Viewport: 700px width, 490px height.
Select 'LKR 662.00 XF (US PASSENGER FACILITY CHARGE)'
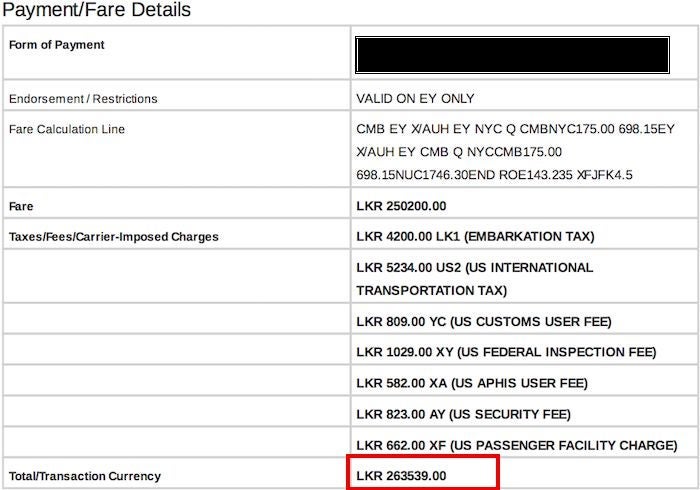tap(517, 445)
